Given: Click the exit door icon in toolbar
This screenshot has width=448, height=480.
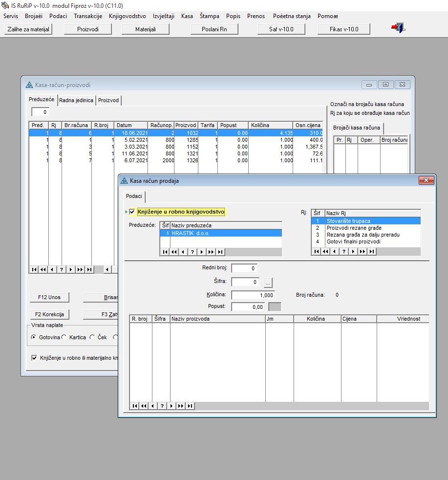Looking at the screenshot, I should (x=398, y=28).
